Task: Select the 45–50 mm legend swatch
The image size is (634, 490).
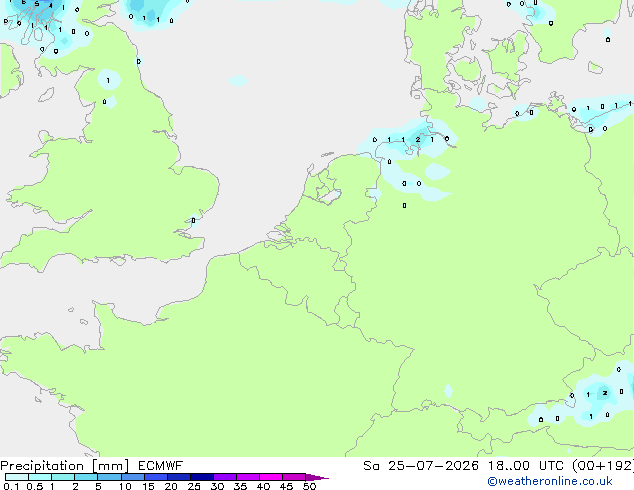Action: click(x=294, y=477)
